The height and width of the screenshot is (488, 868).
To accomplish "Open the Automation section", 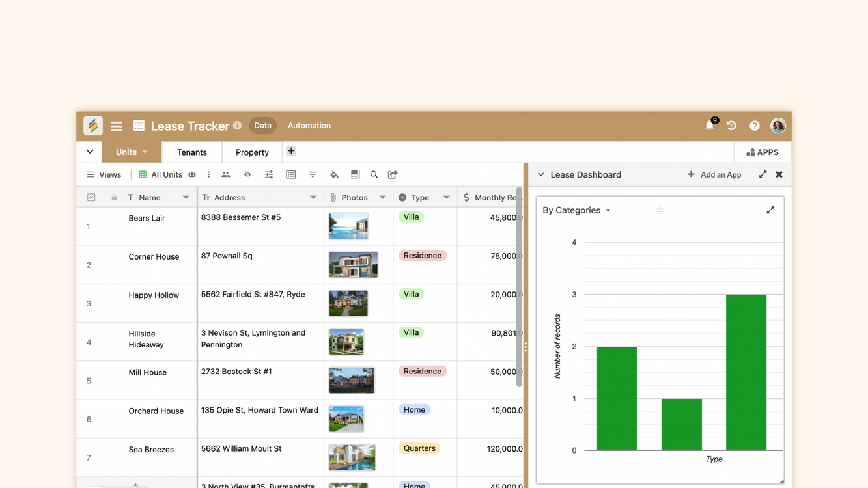I will tap(309, 126).
